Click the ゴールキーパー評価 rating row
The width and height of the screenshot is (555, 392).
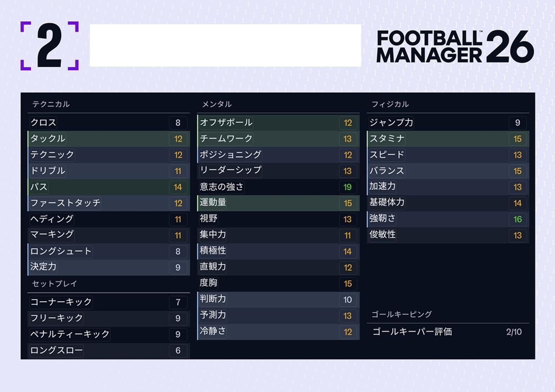(447, 332)
